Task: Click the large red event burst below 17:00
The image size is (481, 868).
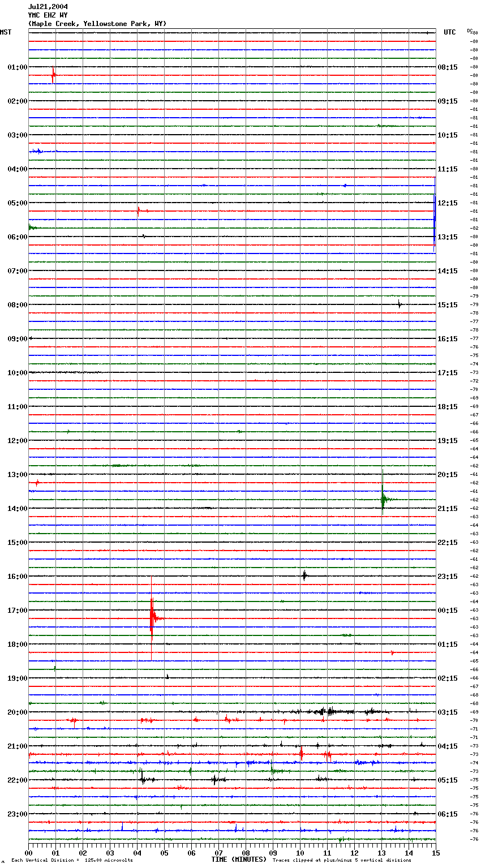Action: [152, 618]
